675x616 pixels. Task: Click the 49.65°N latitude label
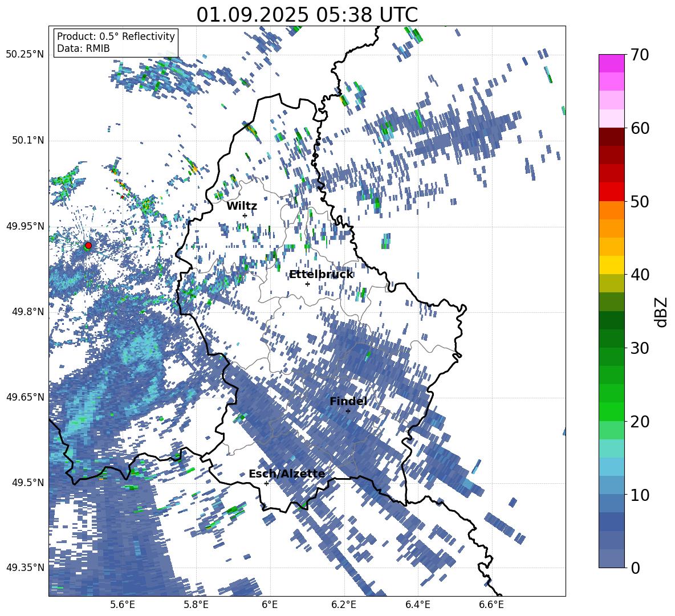click(x=25, y=397)
